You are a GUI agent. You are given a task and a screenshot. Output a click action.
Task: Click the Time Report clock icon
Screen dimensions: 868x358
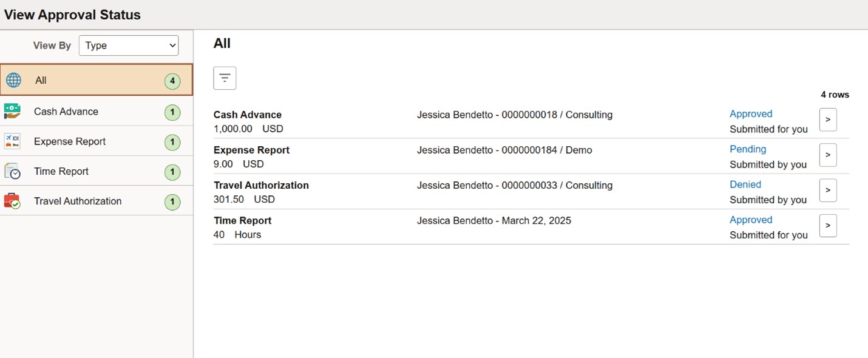pyautogui.click(x=12, y=171)
